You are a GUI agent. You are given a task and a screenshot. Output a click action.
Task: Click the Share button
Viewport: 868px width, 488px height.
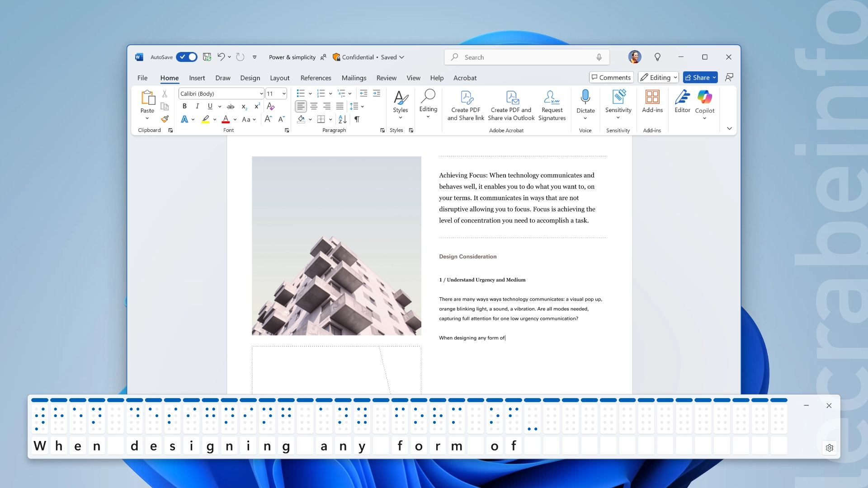tap(700, 77)
